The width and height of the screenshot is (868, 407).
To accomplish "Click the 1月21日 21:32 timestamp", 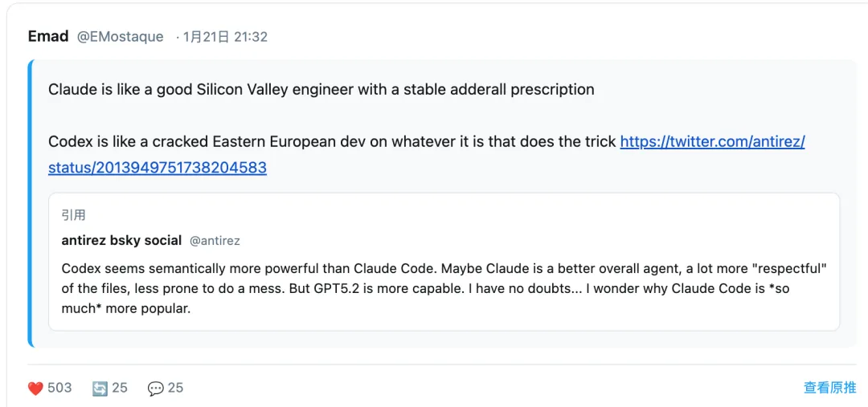I will (x=225, y=37).
